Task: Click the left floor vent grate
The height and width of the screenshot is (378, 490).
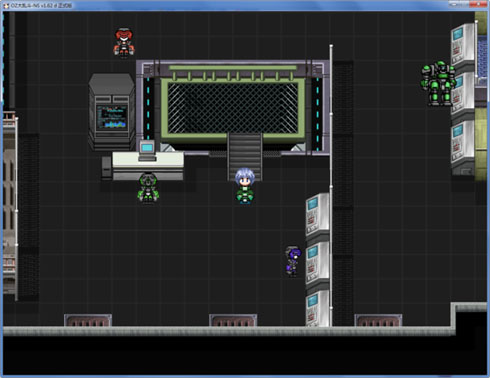Action: coord(88,320)
